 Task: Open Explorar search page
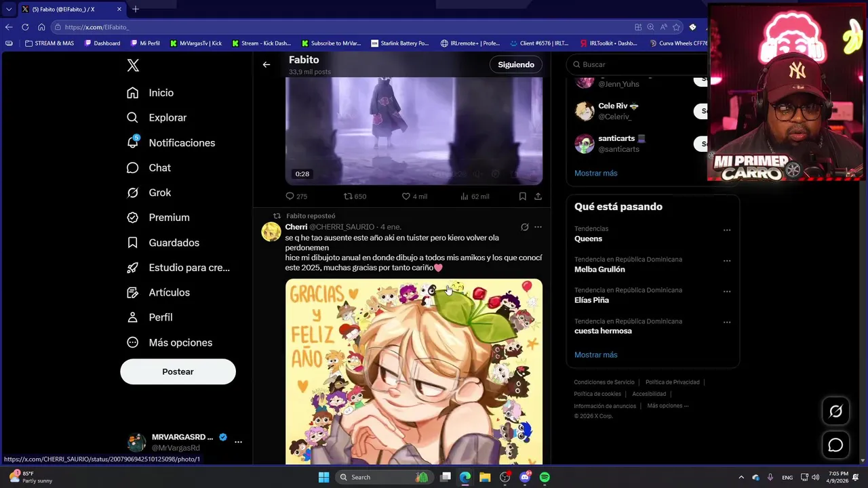(157, 118)
